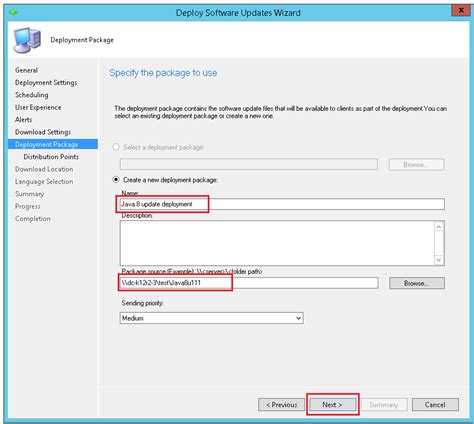
Task: Click inside the Description text area
Action: pos(277,243)
